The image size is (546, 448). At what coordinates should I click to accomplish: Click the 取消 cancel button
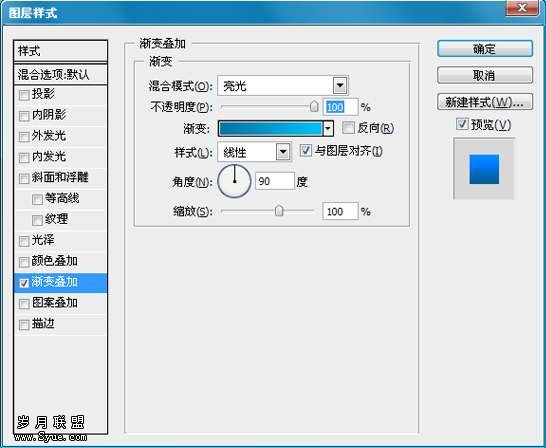coord(485,75)
